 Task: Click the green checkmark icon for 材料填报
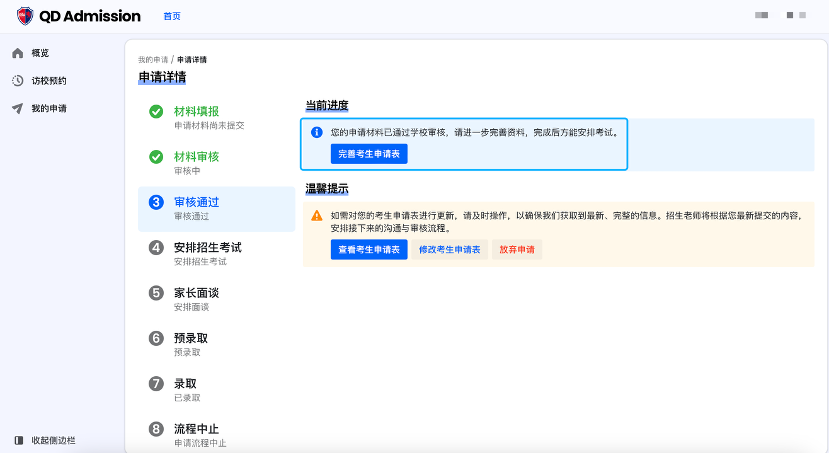coord(156,112)
